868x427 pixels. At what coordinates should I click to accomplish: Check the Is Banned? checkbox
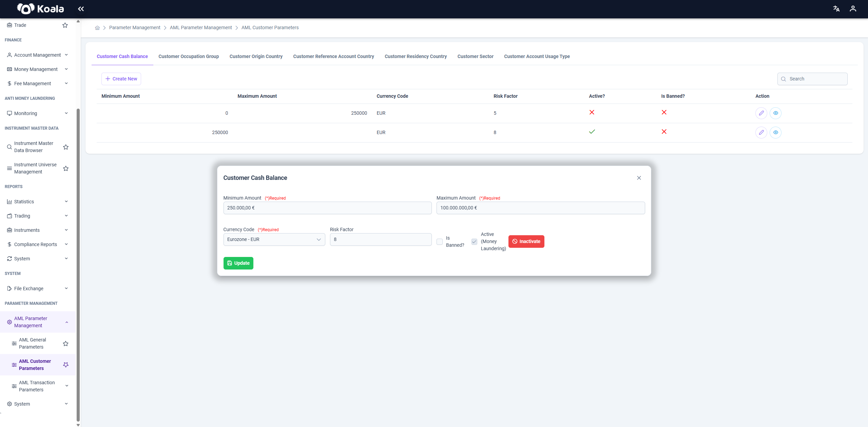[440, 242]
